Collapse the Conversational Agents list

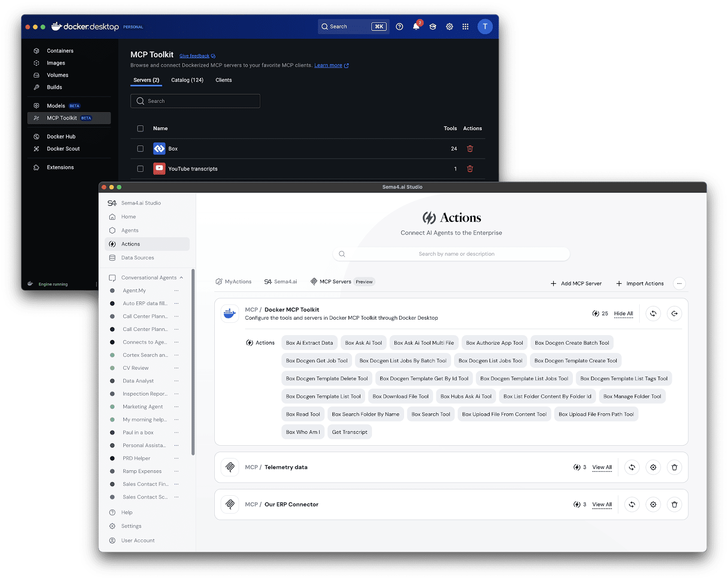[181, 278]
